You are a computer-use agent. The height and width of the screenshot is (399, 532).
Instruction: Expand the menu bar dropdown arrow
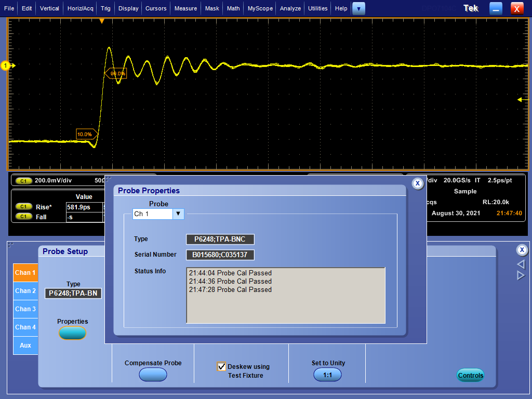pos(358,9)
